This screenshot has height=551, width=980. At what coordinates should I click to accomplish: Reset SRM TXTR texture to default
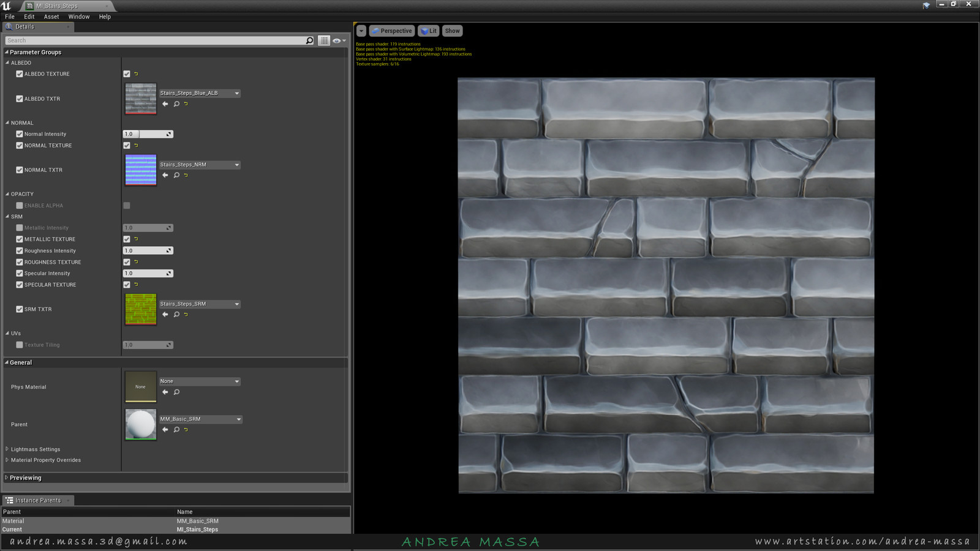point(186,315)
